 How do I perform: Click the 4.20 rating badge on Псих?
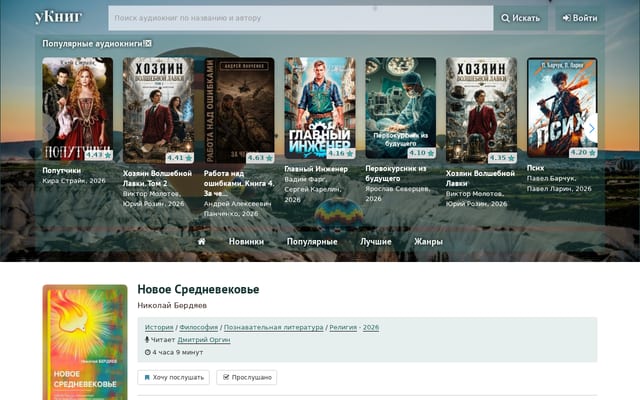583,153
